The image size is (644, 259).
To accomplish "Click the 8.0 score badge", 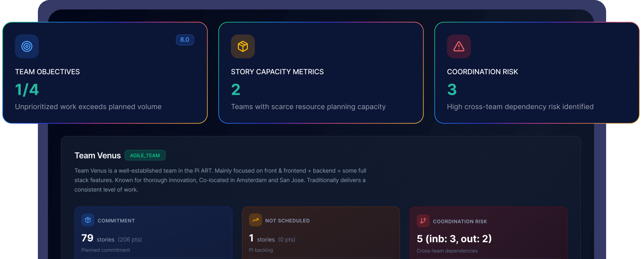I will coord(185,40).
